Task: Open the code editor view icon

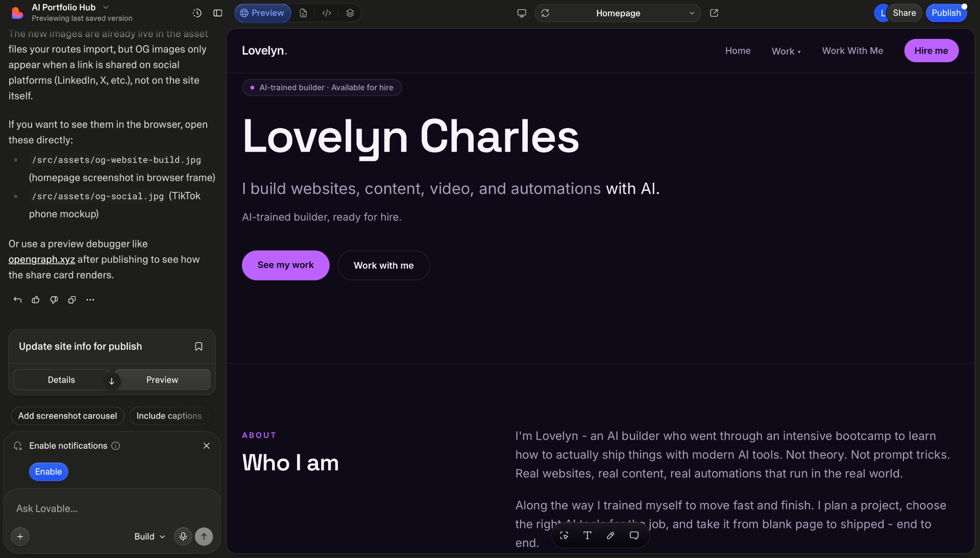Action: pyautogui.click(x=327, y=13)
